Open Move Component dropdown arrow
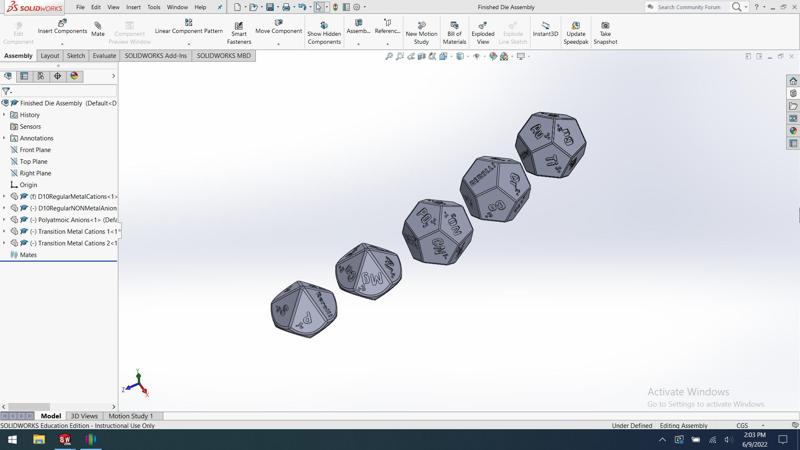Screen dimensions: 800x450 click(x=279, y=44)
